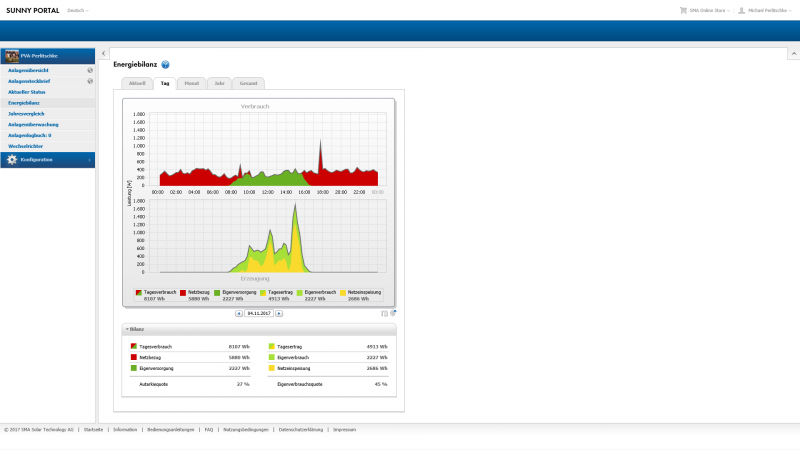Open Aktueller Status page
The width and height of the screenshot is (800, 450).
(x=27, y=92)
